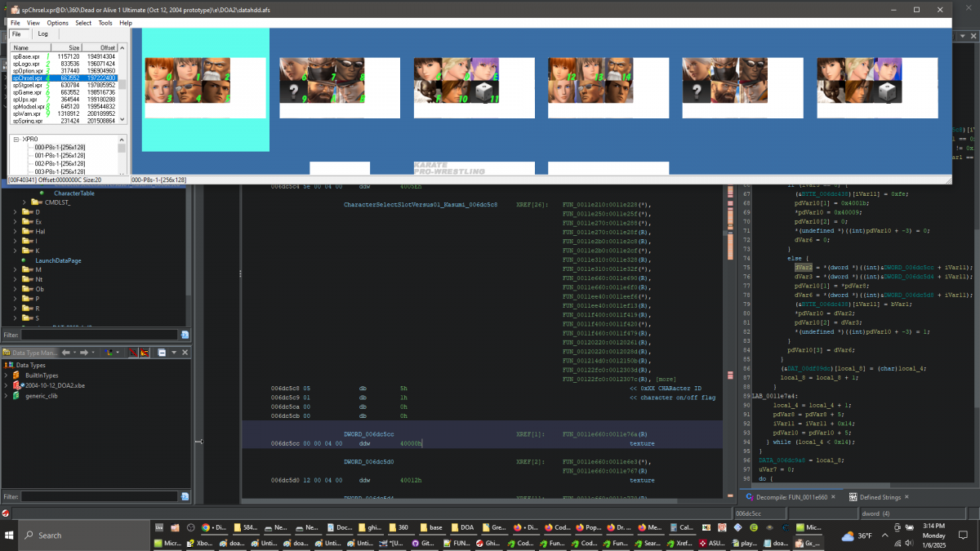Toggle the first red conflict icon in Data Type Manager

[133, 353]
